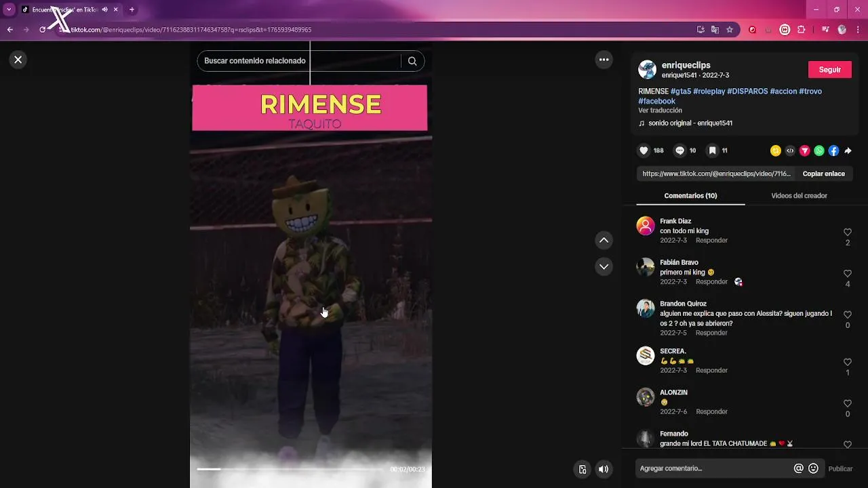Click the browser address bar
The image size is (868, 488).
click(380, 30)
